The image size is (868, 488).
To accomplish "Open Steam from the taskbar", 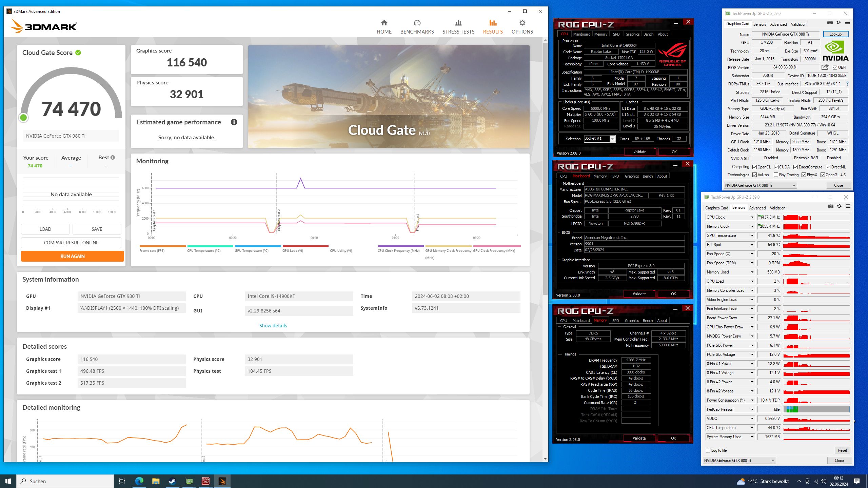I will [x=172, y=481].
